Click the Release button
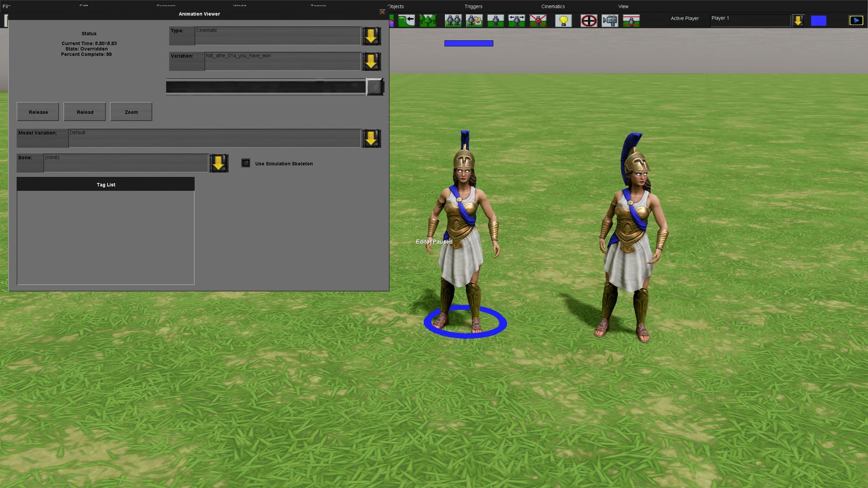 38,112
